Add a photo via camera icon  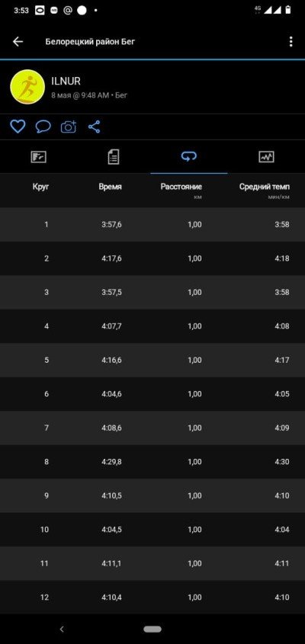point(69,127)
